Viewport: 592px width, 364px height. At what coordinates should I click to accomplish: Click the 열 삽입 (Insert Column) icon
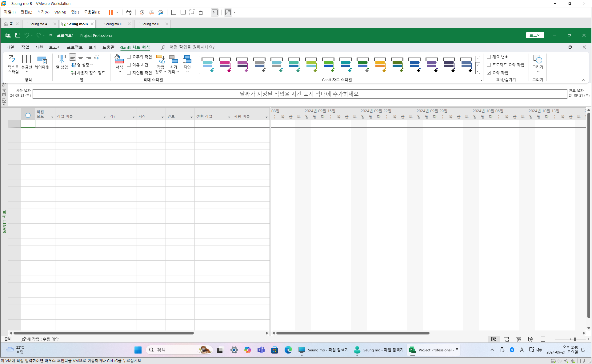(62, 59)
